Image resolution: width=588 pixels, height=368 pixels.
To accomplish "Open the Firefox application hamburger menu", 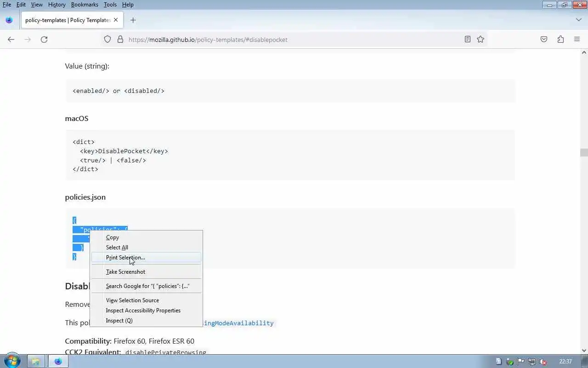I will [x=577, y=40].
